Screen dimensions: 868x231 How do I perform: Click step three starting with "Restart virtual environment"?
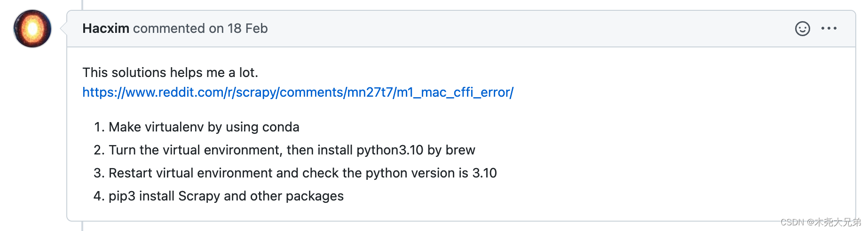pos(302,173)
